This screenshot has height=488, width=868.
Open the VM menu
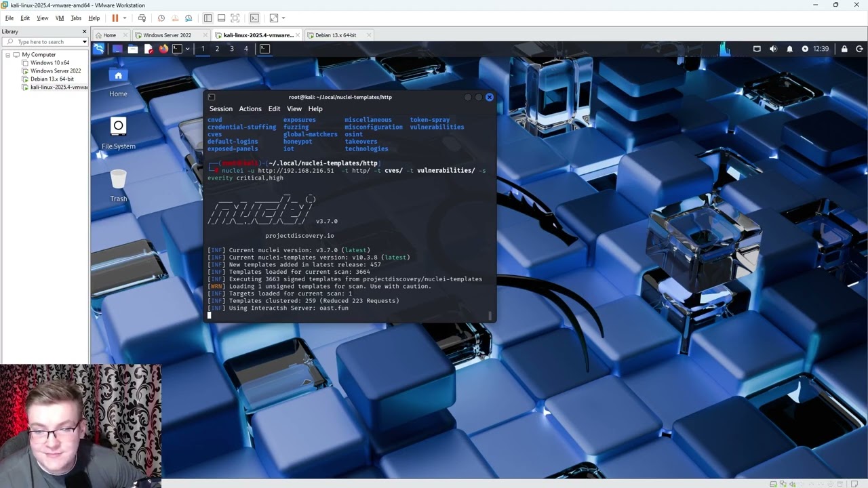pos(60,18)
